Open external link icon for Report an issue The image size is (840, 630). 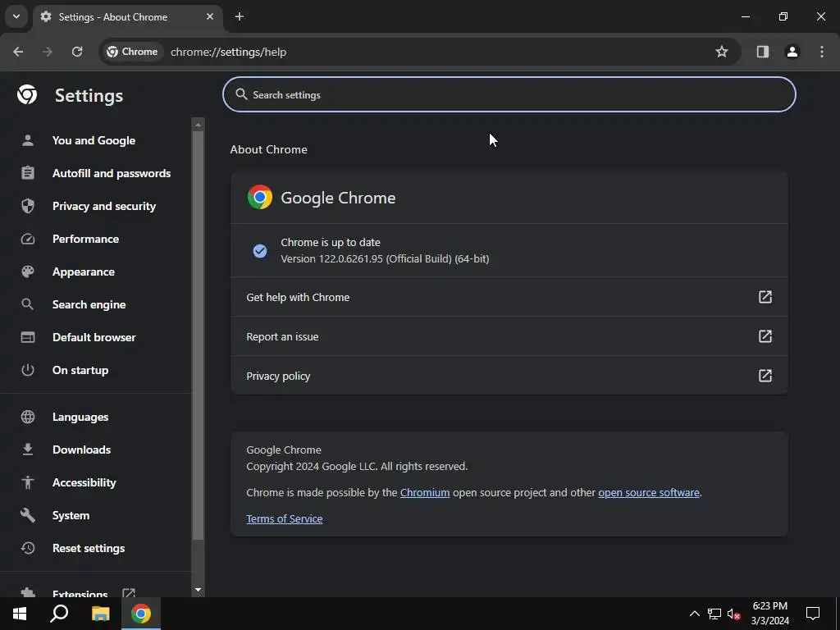pos(765,336)
